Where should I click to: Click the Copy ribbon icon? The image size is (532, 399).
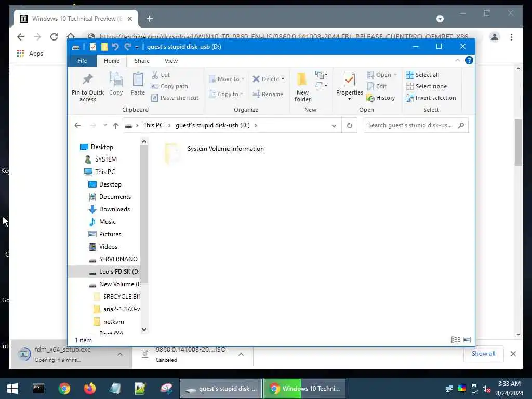pos(116,84)
